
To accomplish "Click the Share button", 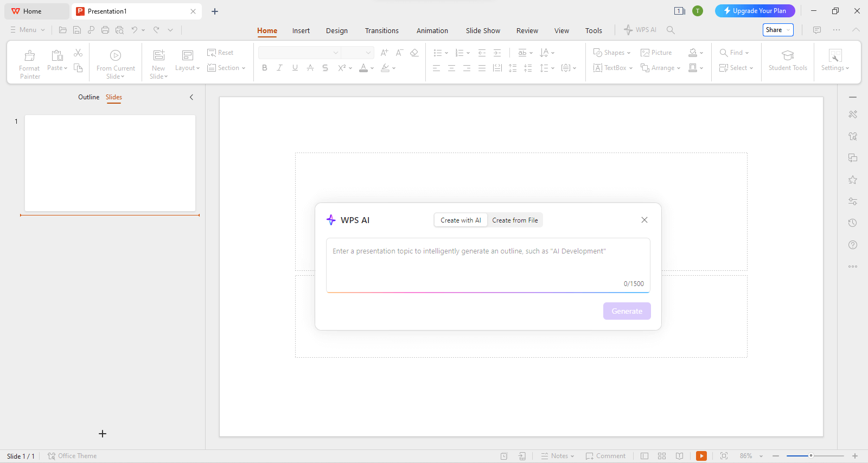I will [x=778, y=30].
